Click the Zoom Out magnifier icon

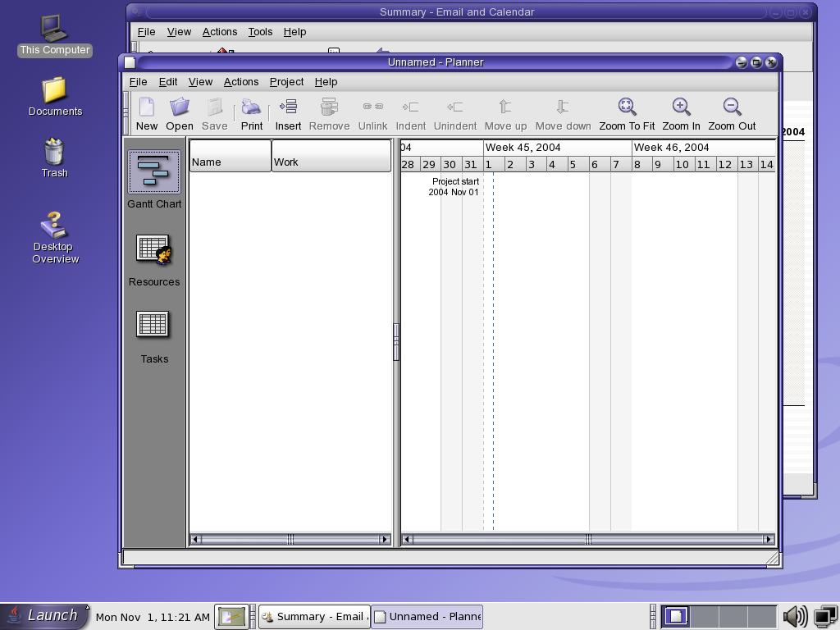pyautogui.click(x=732, y=107)
